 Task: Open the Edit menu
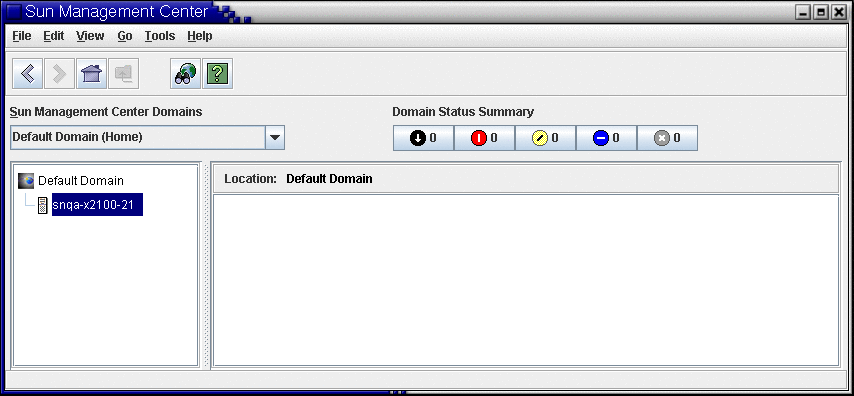(x=54, y=36)
